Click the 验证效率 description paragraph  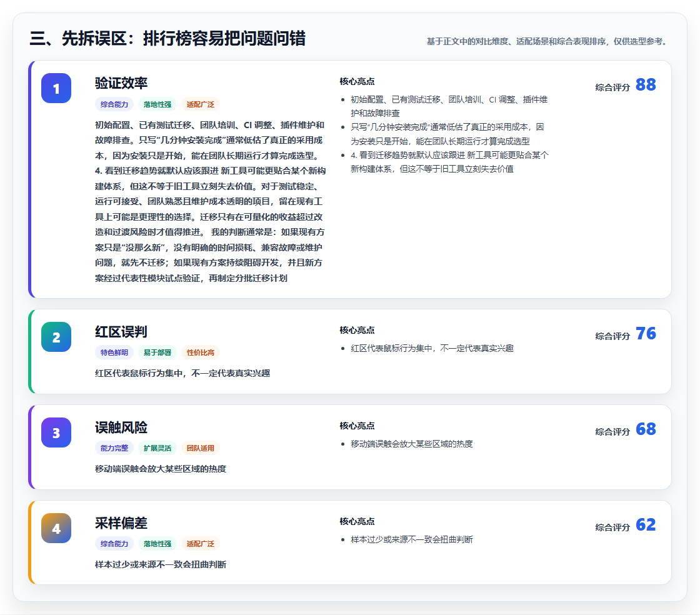pyautogui.click(x=210, y=201)
